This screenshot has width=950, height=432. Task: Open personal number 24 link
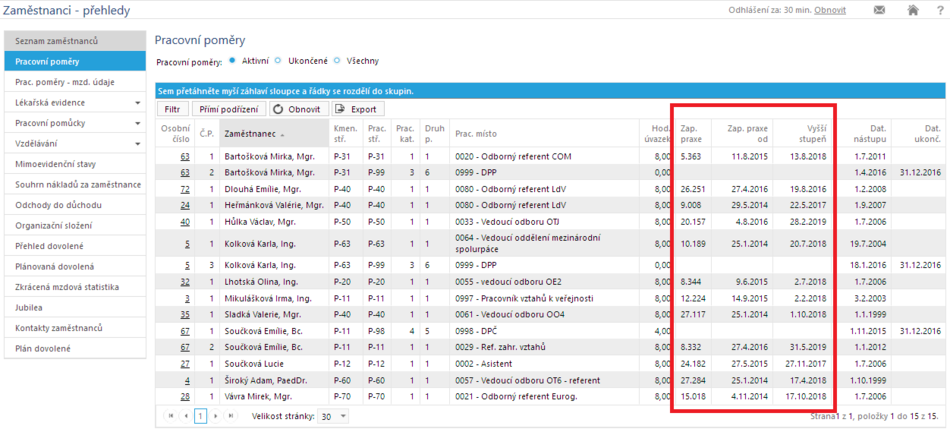click(x=185, y=205)
